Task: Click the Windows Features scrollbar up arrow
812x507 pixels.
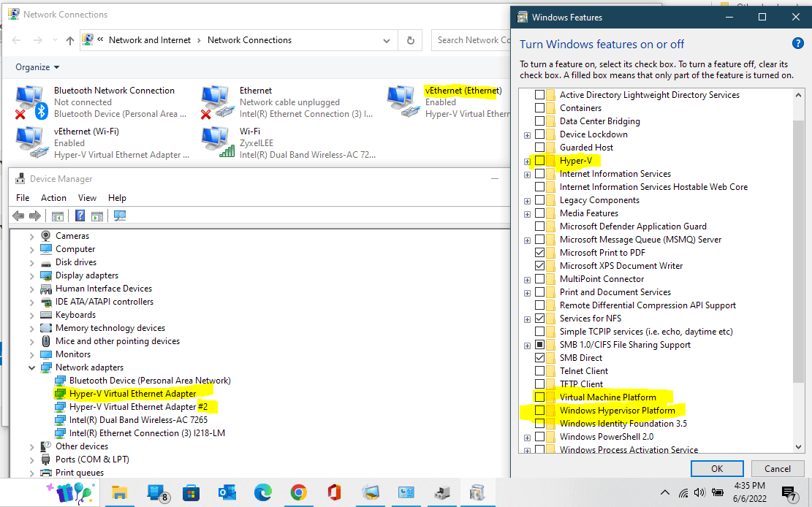Action: coord(798,95)
